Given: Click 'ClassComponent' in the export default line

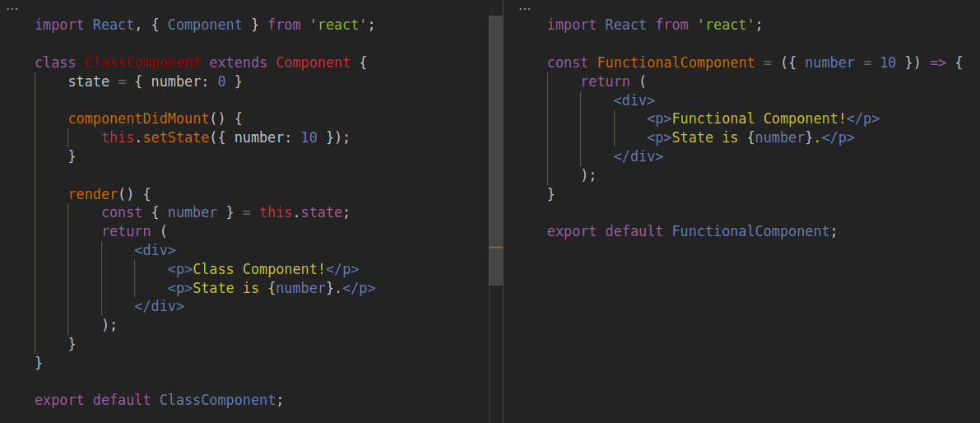Looking at the screenshot, I should [x=217, y=400].
